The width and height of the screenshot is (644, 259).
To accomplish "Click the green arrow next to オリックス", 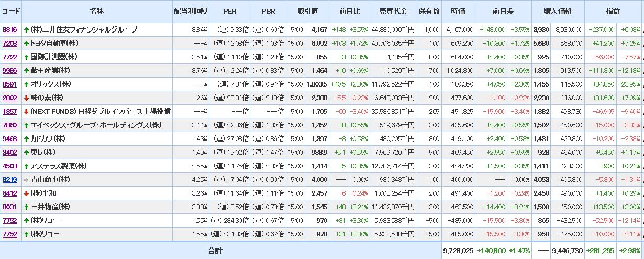I will (26, 84).
